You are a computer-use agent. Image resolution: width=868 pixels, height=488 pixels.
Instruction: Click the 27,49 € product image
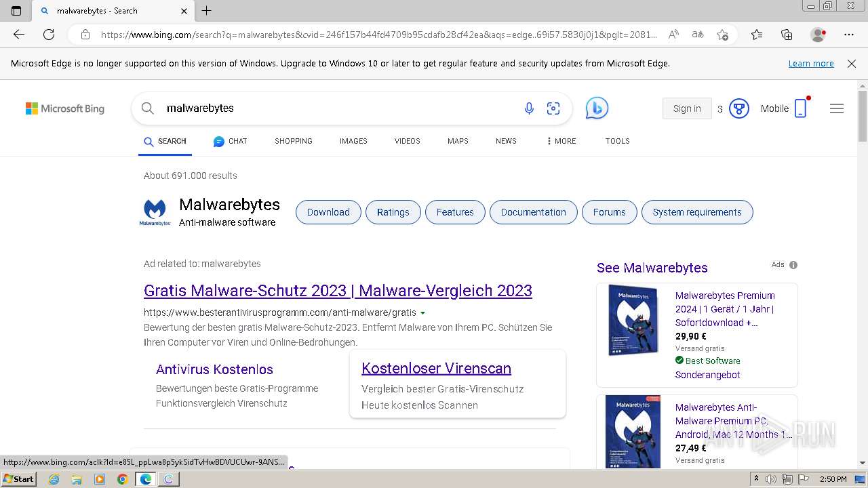[x=633, y=432]
